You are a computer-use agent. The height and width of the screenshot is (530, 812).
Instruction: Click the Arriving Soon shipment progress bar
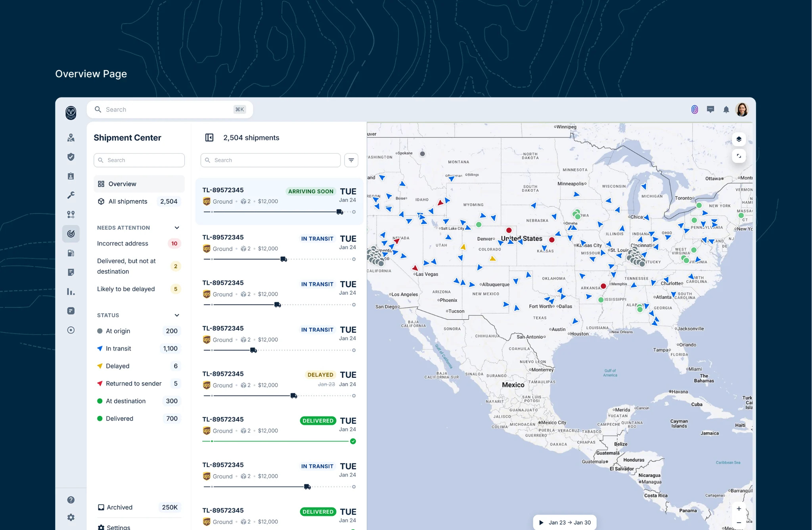pyautogui.click(x=279, y=212)
